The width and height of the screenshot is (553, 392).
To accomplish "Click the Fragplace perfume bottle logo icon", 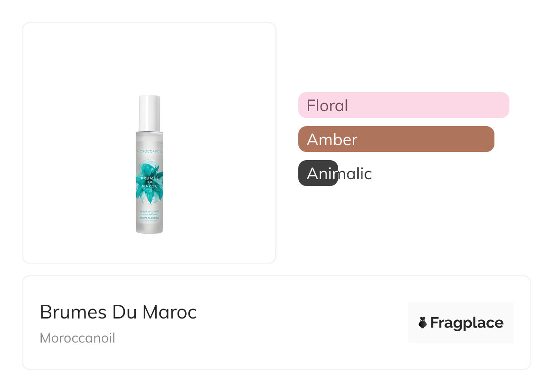I will tap(423, 323).
